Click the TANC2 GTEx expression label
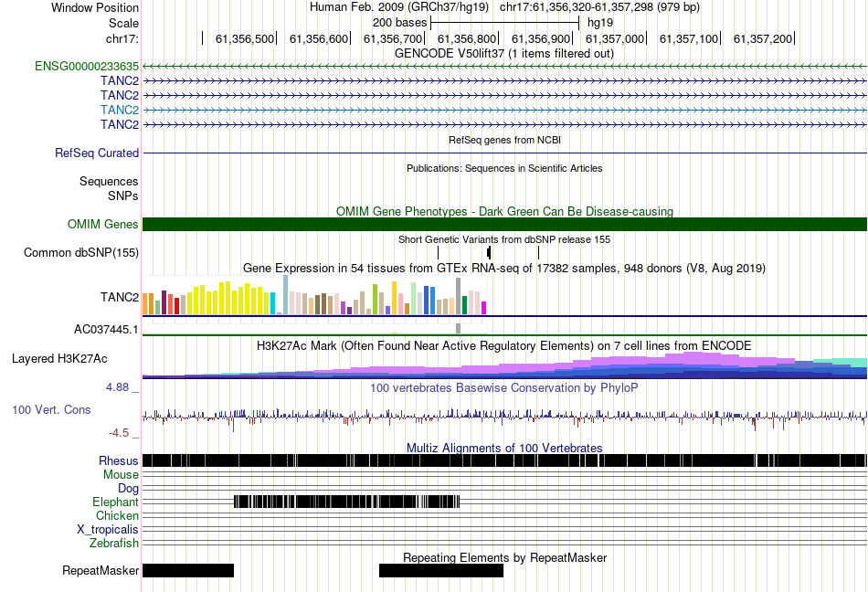868x592 pixels. [x=120, y=297]
